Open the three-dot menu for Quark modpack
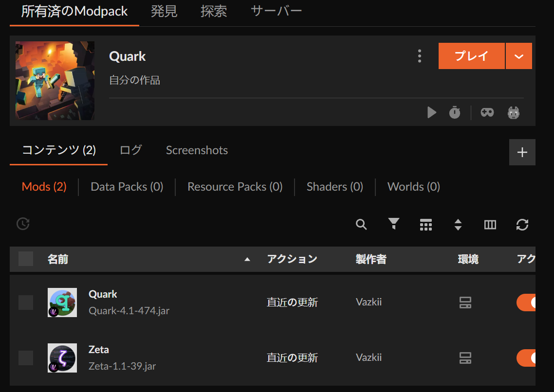Screen dimensions: 554x392 click(x=420, y=56)
